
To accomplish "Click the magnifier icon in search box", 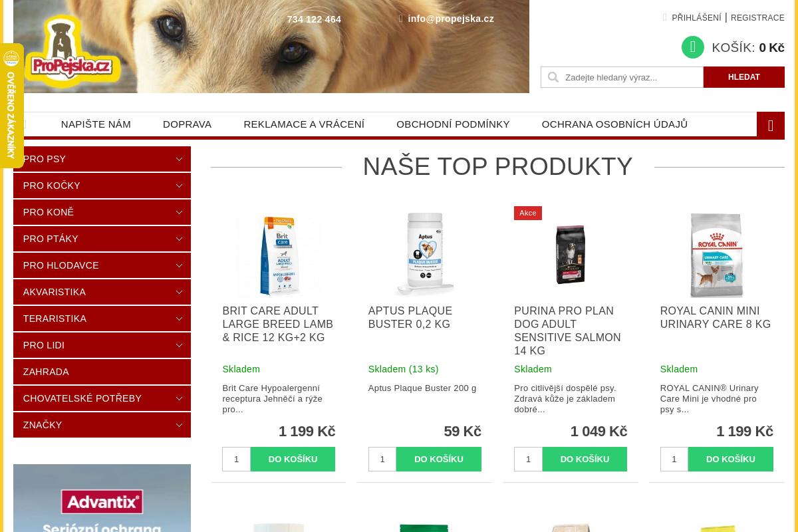I will click(x=553, y=77).
